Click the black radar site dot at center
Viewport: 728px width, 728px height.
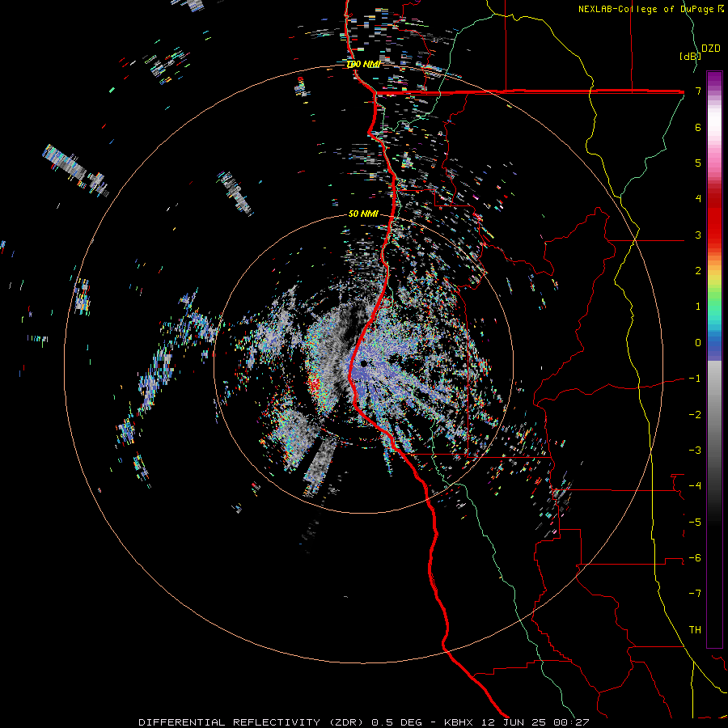[x=363, y=363]
